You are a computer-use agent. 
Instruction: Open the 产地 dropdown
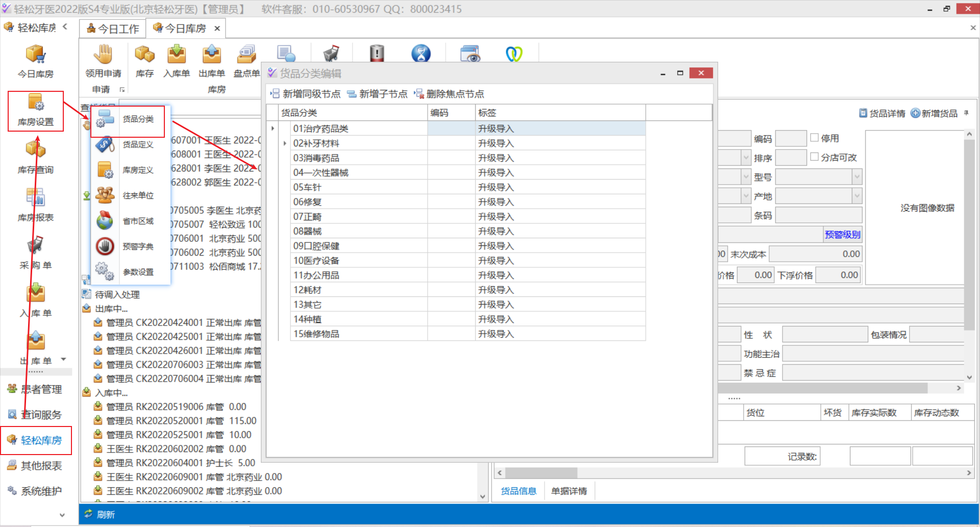(857, 196)
